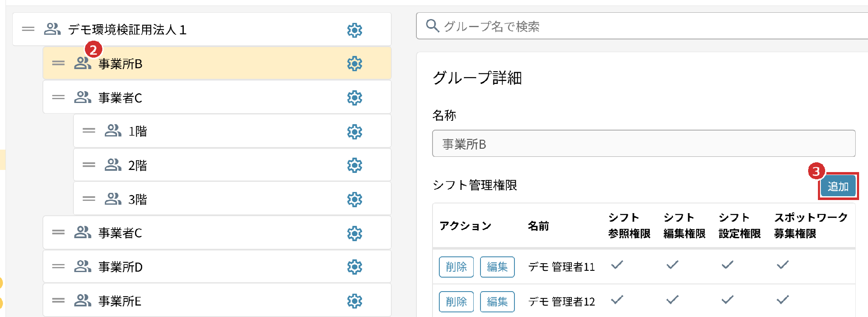The height and width of the screenshot is (317, 868).
Task: Delete the デモ 管理者11 permission row
Action: (456, 267)
